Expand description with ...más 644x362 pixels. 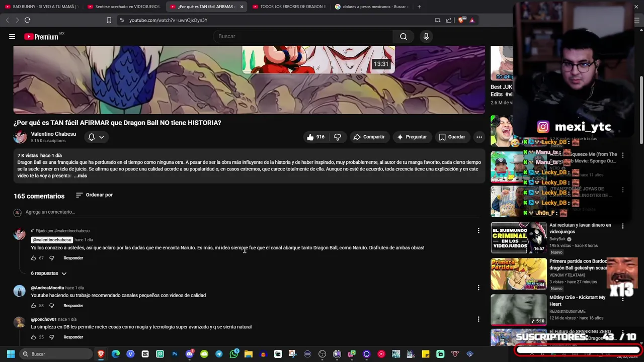[x=80, y=175]
